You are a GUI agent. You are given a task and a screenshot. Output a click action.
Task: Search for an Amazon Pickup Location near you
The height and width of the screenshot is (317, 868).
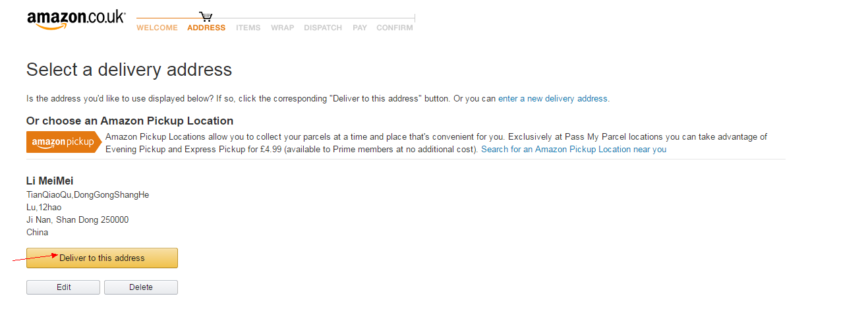click(x=573, y=150)
